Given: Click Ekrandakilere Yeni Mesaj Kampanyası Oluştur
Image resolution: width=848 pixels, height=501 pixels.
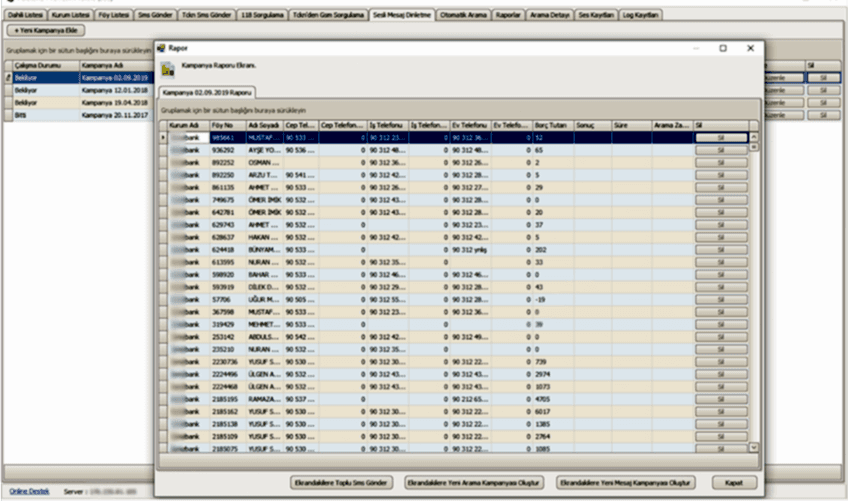Looking at the screenshot, I should pos(627,482).
